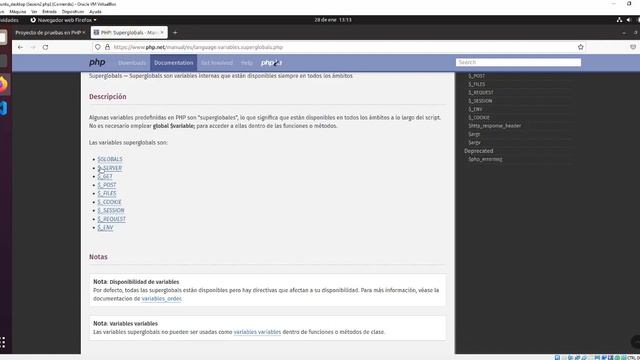
Task: Open VirtualBox Máquina menu
Action: click(18, 12)
